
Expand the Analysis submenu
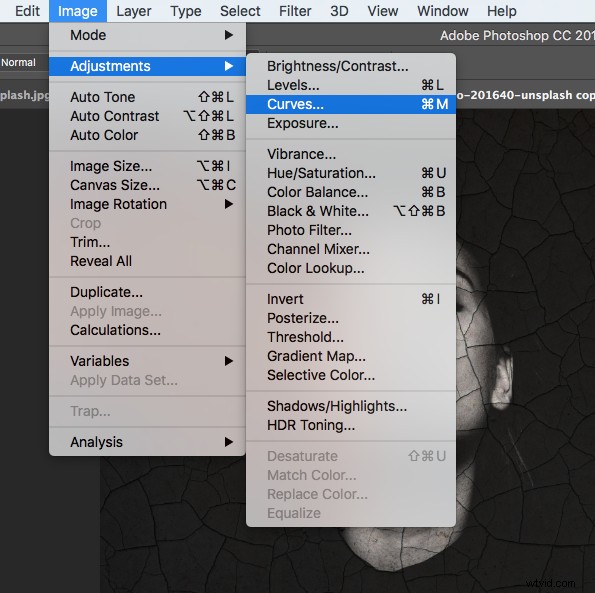147,442
